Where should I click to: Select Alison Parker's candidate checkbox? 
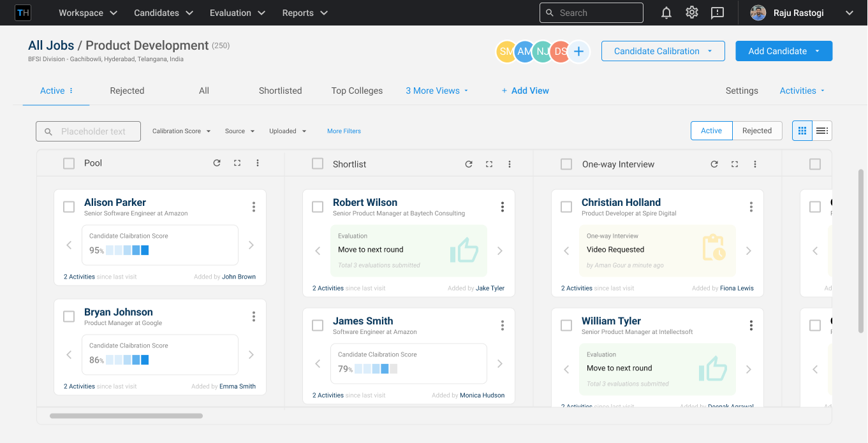pos(69,207)
